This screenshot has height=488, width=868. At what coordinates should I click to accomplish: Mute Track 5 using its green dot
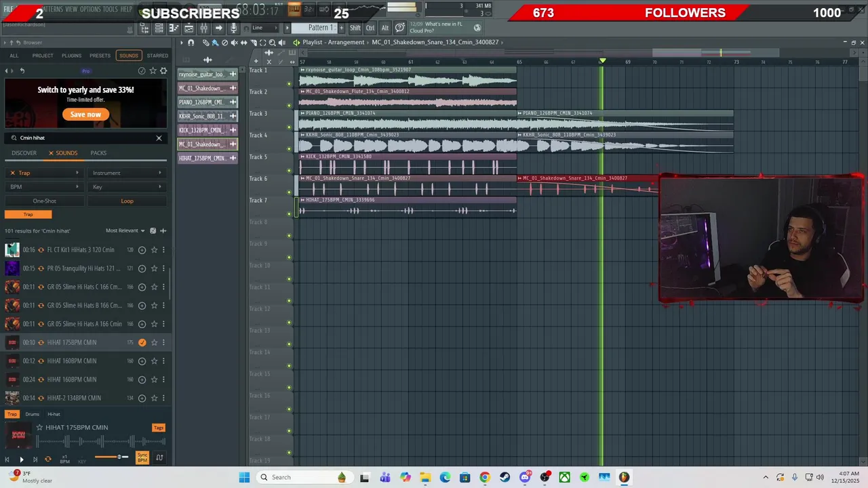(289, 170)
